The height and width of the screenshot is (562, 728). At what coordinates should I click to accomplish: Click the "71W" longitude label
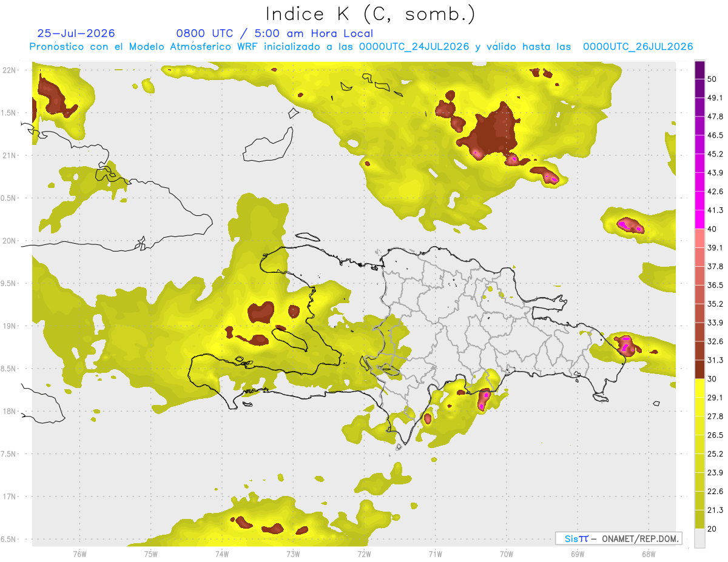point(435,554)
